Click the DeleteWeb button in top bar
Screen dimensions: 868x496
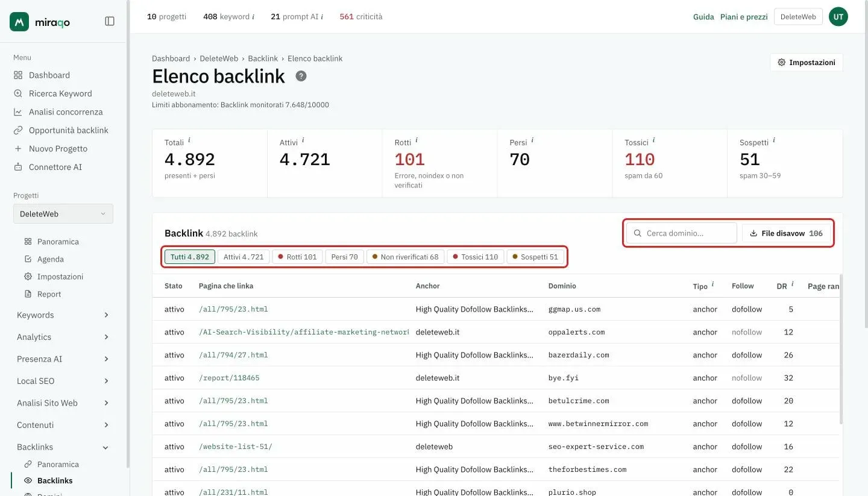798,17
